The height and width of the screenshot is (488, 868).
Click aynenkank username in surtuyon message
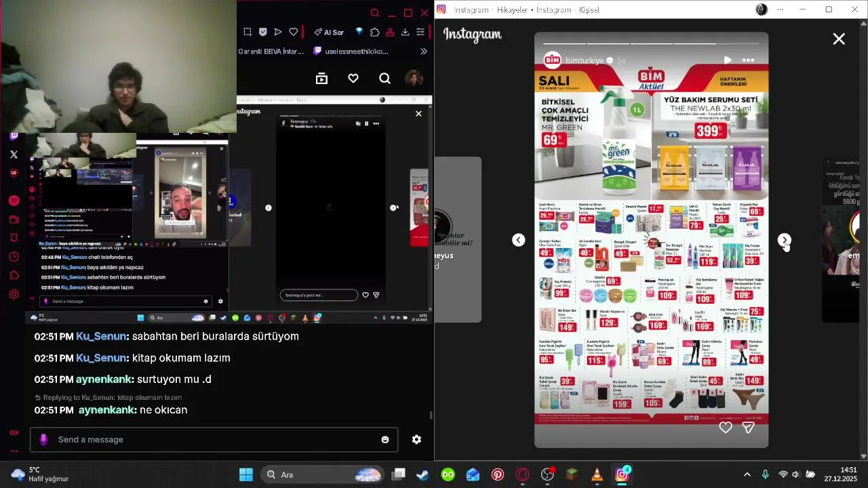[x=104, y=380]
